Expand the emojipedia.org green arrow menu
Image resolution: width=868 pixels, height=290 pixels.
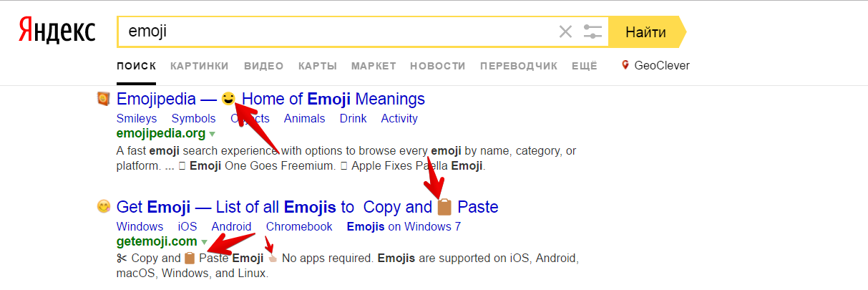click(213, 134)
